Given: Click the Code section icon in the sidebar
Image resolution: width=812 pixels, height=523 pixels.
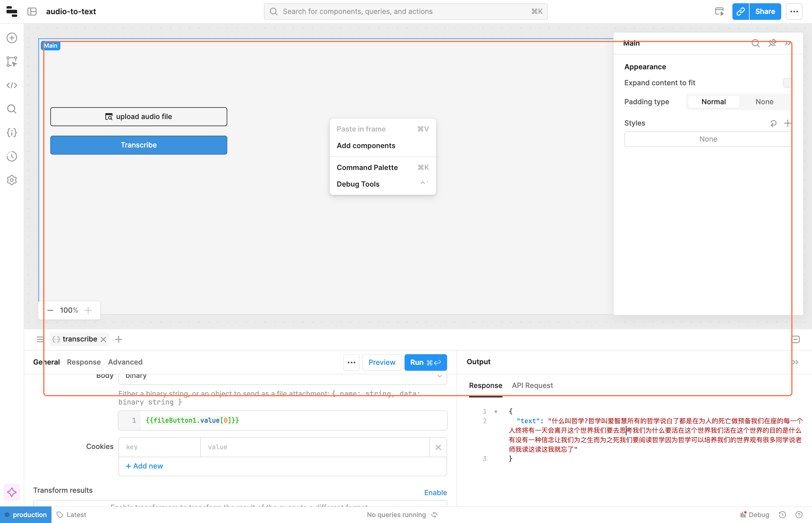Looking at the screenshot, I should click(12, 85).
